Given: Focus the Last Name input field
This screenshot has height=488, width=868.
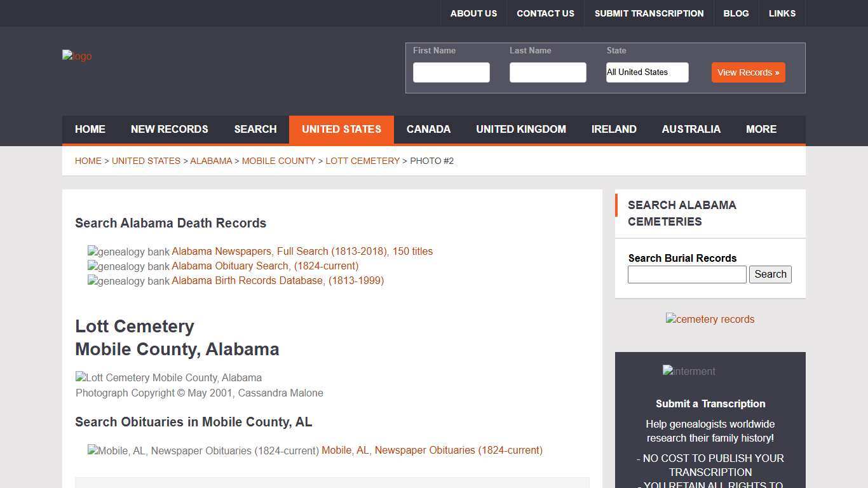Looking at the screenshot, I should coord(548,72).
